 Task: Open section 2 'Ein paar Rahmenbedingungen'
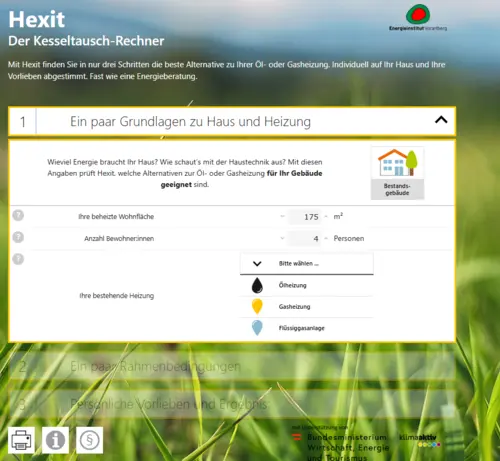click(232, 367)
